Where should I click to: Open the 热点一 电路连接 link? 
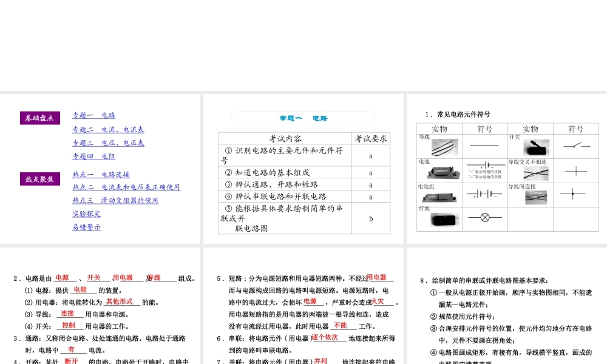pyautogui.click(x=101, y=175)
